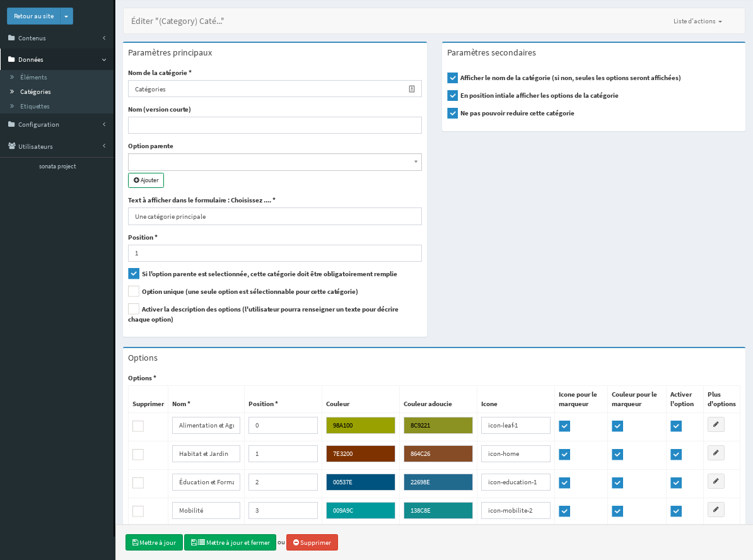Click pencil edit icon for Alimentation row

(x=716, y=424)
